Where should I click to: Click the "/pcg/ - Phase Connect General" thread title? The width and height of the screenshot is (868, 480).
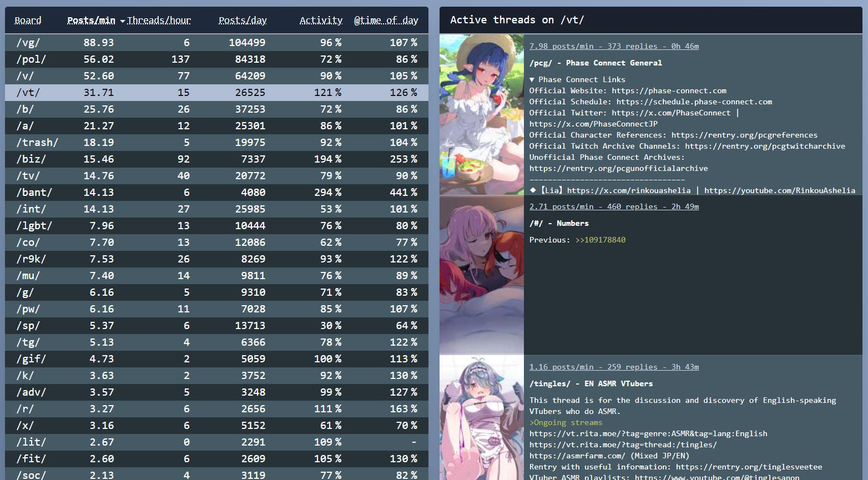pyautogui.click(x=596, y=63)
